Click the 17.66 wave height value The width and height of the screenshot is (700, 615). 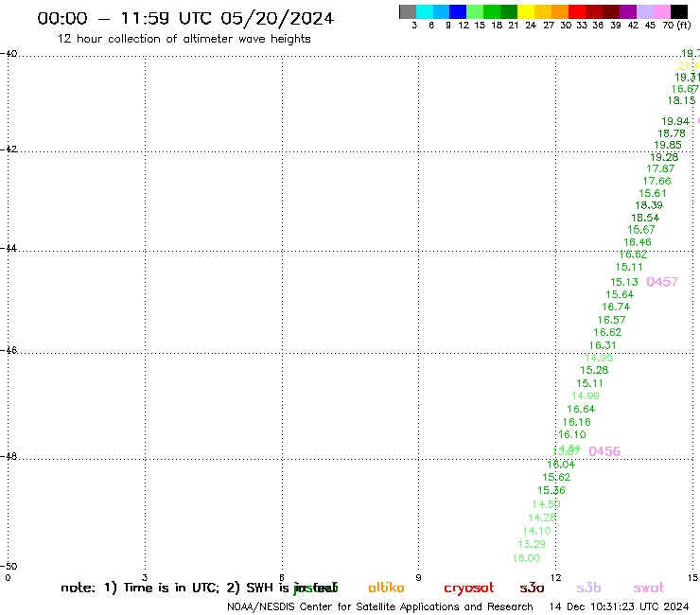pos(656,181)
